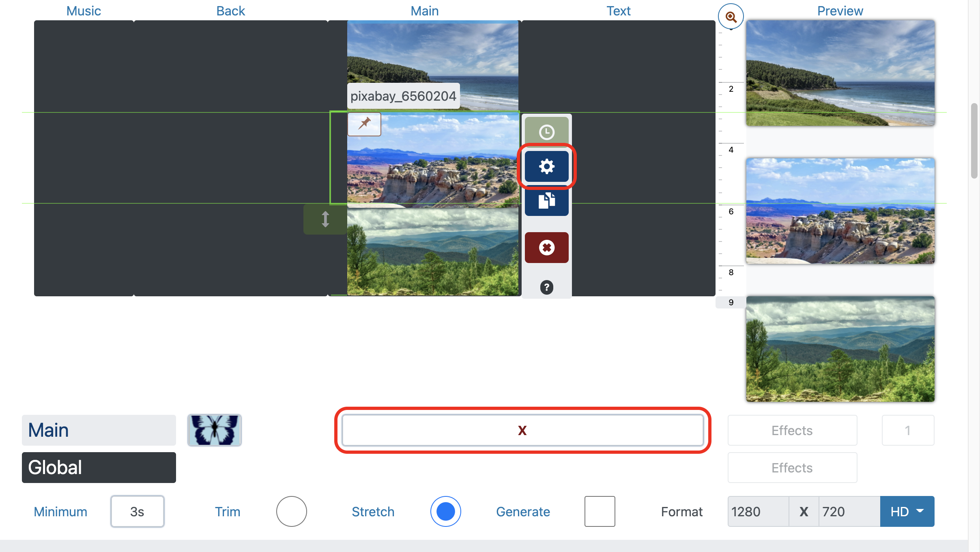Toggle Generate checkbox option
The image size is (980, 552).
pos(600,511)
